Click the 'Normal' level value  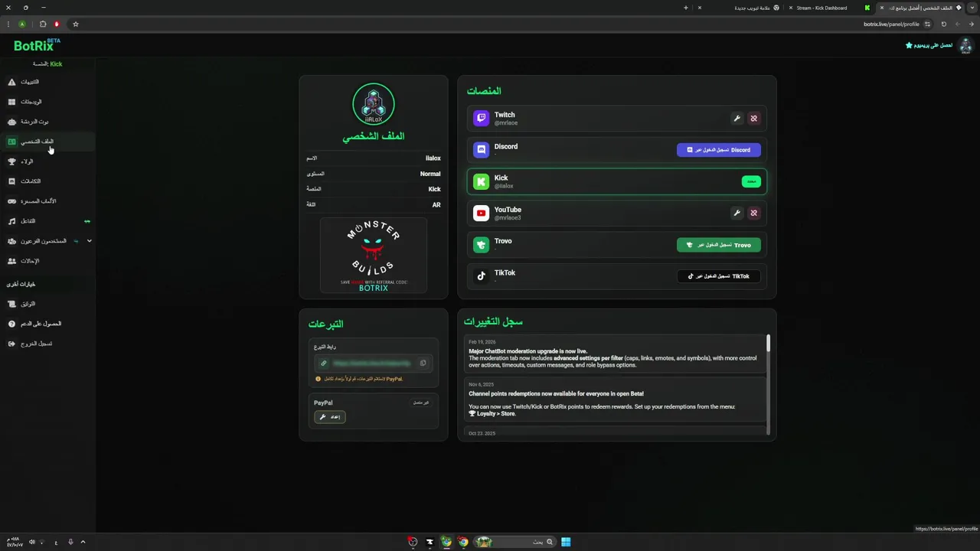[430, 174]
